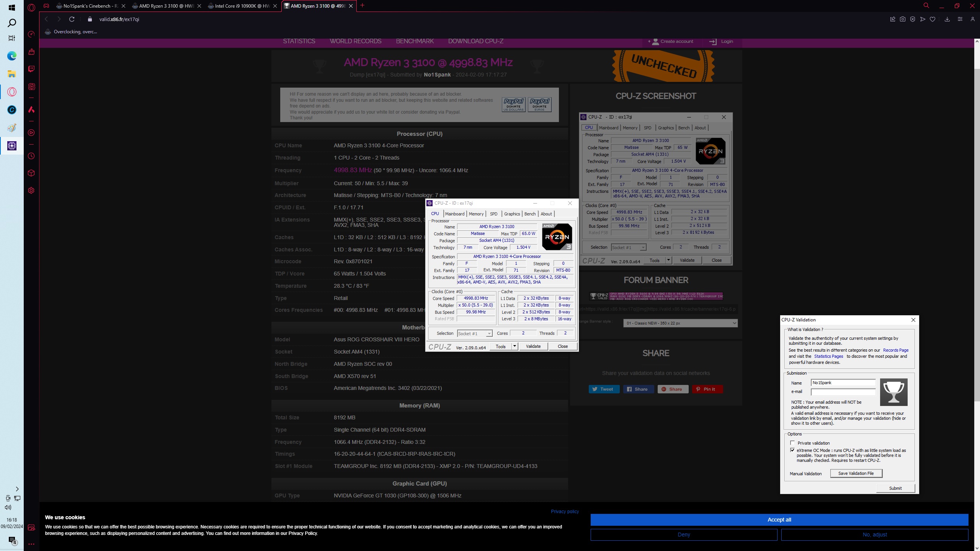Open the ad blocker shield icon

click(x=913, y=19)
